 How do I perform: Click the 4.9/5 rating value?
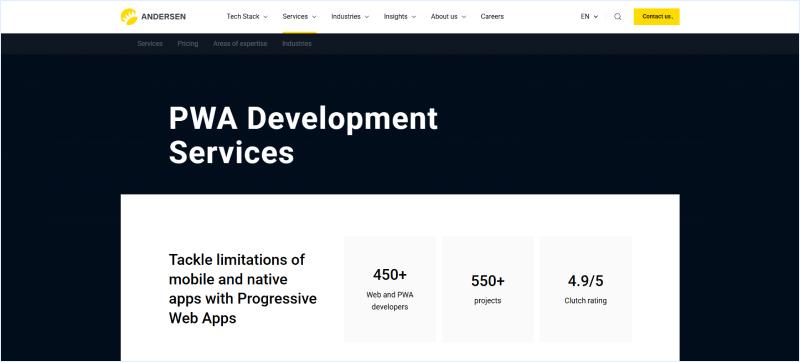coord(586,281)
